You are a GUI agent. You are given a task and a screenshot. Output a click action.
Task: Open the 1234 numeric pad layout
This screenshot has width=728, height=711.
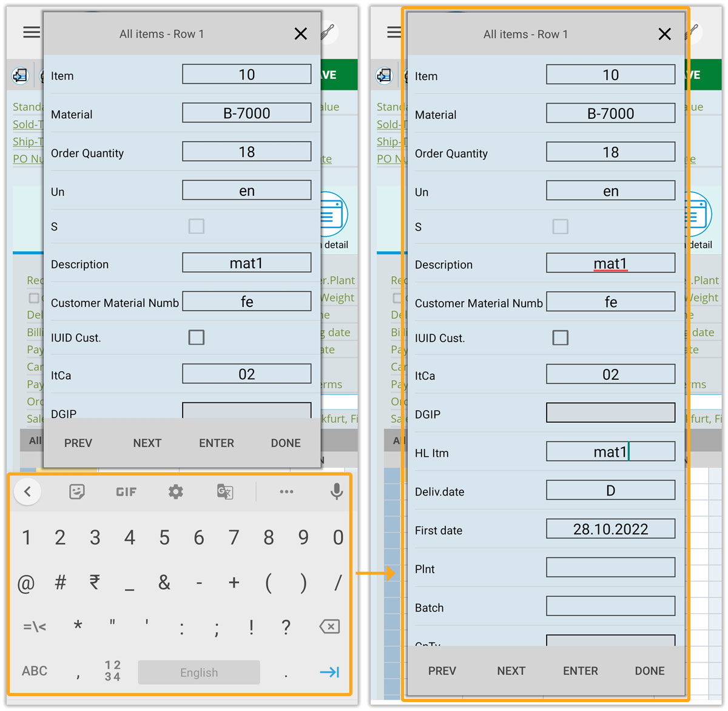point(113,671)
